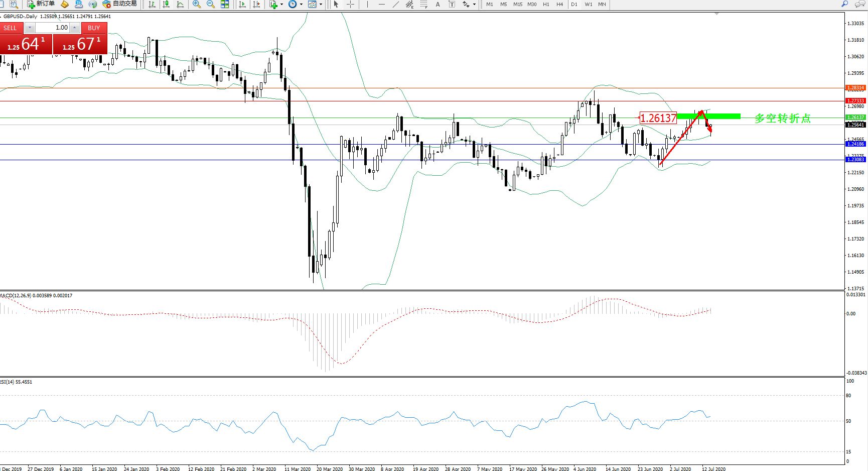
Task: Click the New Order (新订单) button
Action: 41,4
